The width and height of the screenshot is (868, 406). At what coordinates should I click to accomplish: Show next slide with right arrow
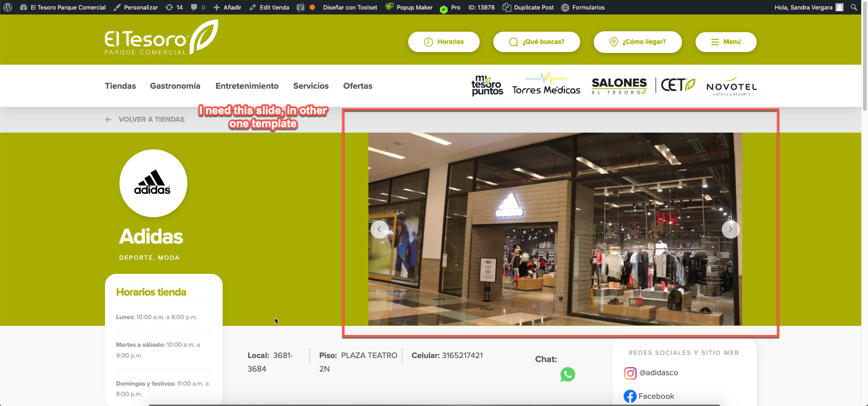coord(730,229)
